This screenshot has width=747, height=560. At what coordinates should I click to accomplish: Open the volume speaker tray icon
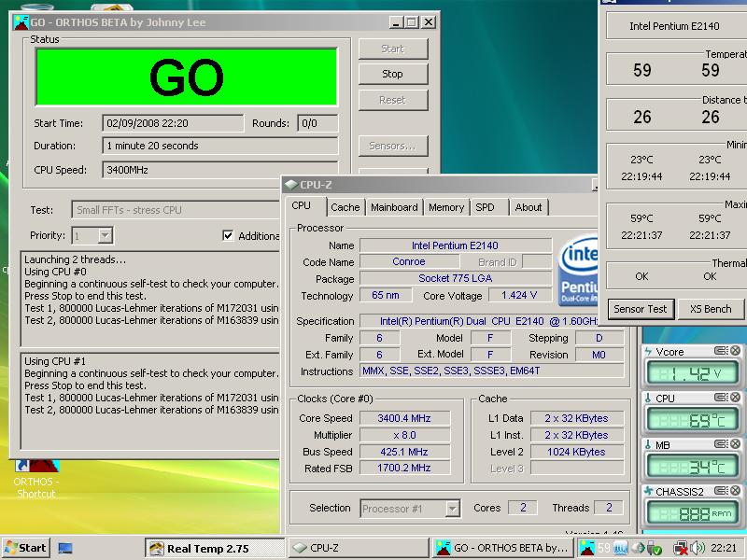pos(698,548)
